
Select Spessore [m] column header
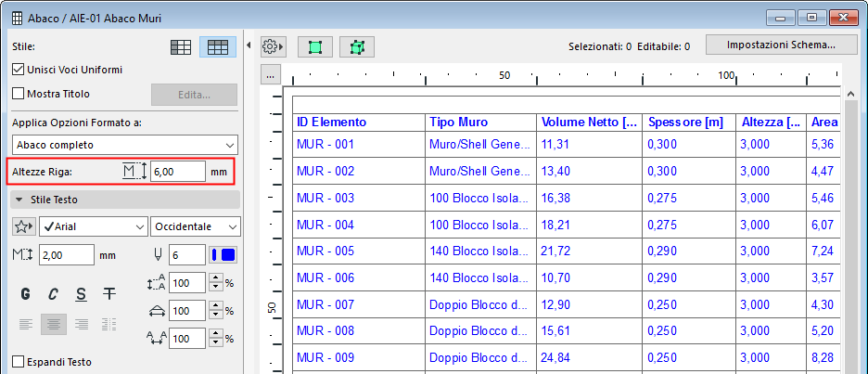689,123
